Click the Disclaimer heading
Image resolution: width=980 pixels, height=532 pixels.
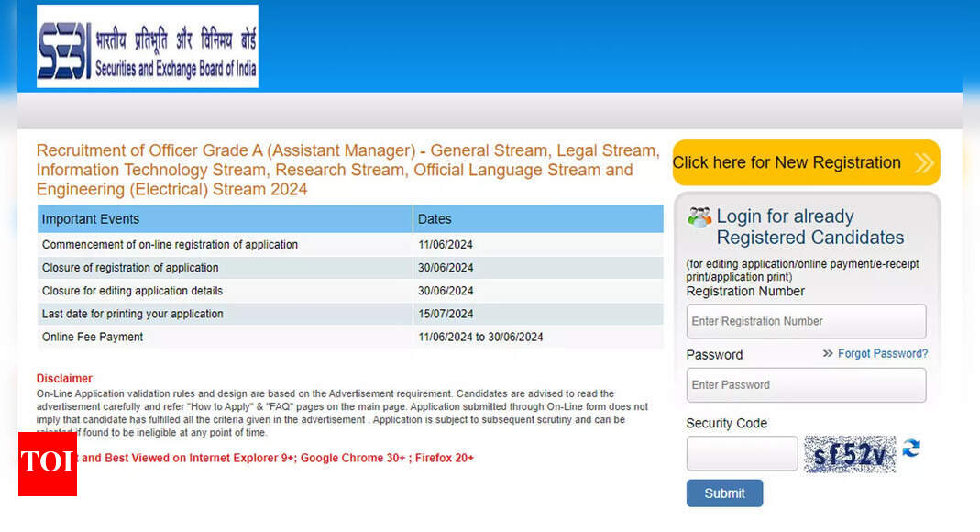63,378
